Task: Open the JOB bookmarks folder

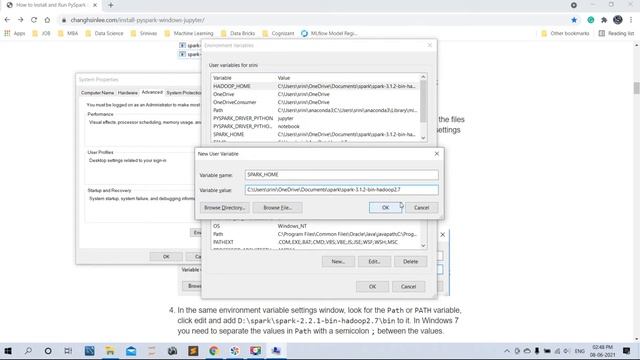Action: pyautogui.click(x=41, y=33)
